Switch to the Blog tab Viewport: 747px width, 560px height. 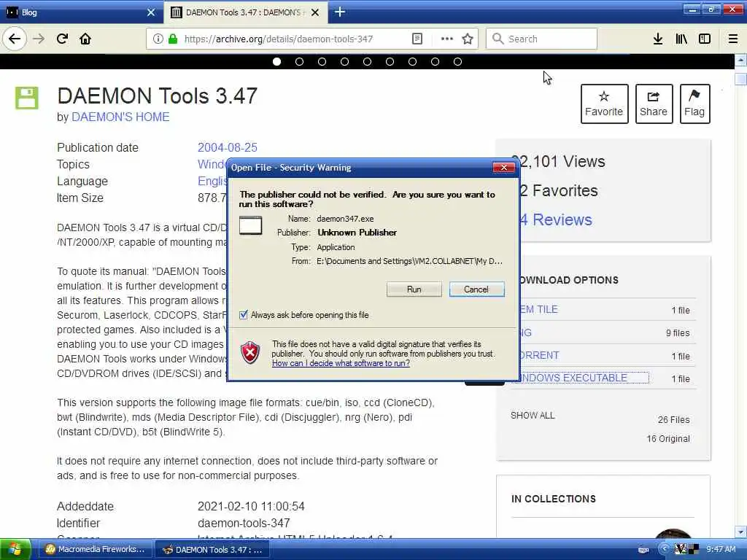click(81, 12)
